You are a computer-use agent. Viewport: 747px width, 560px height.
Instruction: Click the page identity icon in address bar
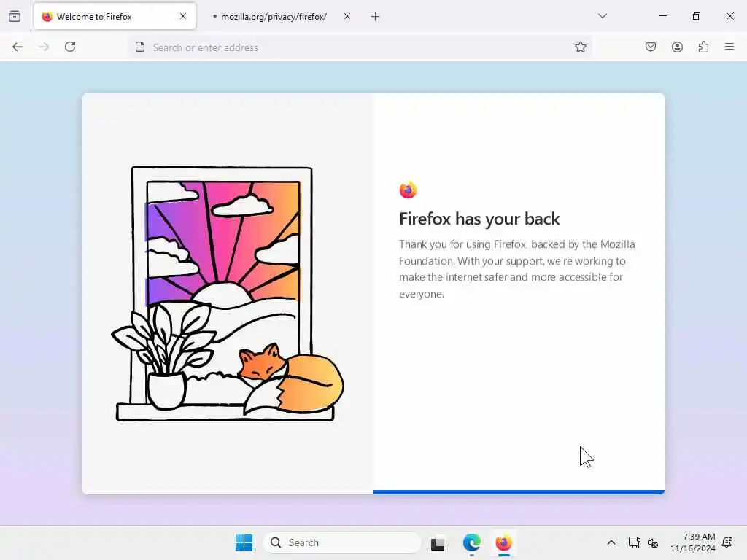coord(139,47)
